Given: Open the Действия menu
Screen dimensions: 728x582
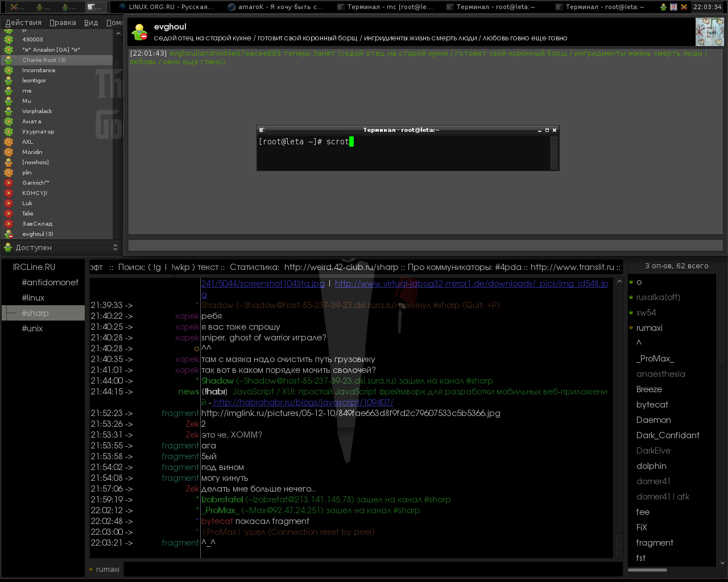Looking at the screenshot, I should (x=23, y=23).
